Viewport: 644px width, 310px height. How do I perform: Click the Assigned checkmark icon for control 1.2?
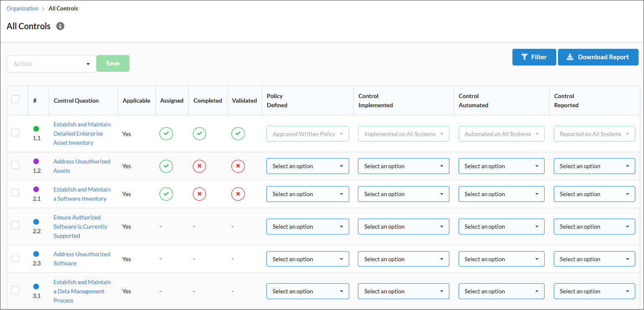[166, 166]
